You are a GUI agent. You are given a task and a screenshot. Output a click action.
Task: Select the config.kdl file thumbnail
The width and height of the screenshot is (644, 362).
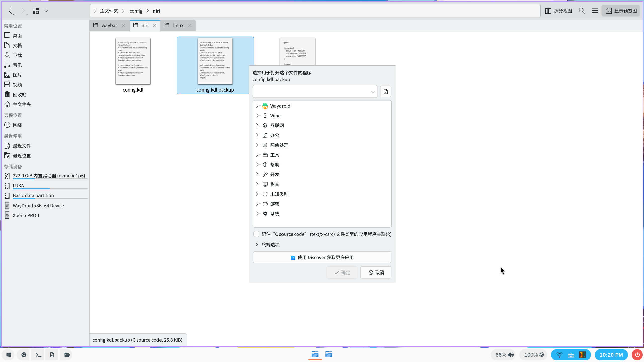(x=133, y=62)
